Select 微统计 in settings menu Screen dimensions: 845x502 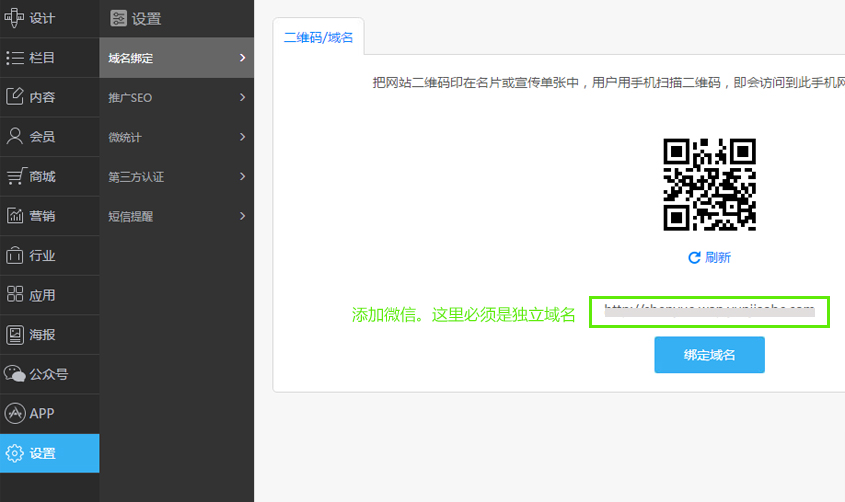click(176, 137)
